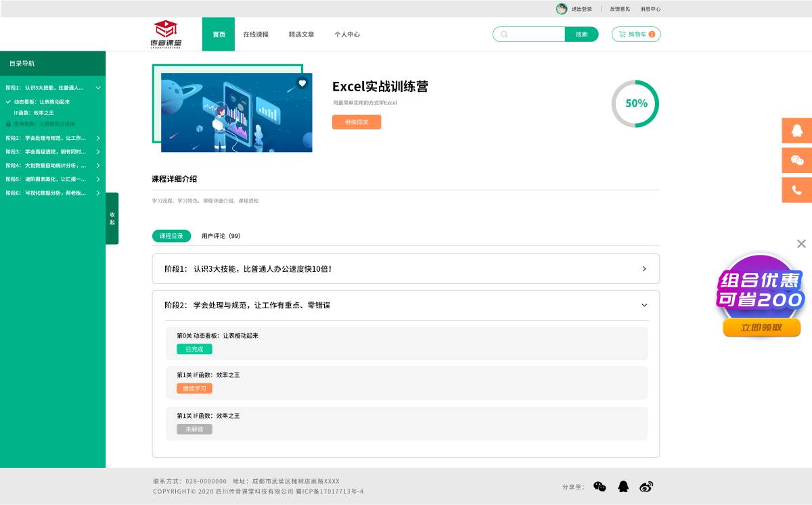Image resolution: width=812 pixels, height=505 pixels.
Task: Click the QQ contact icon on right sidebar
Action: click(796, 130)
